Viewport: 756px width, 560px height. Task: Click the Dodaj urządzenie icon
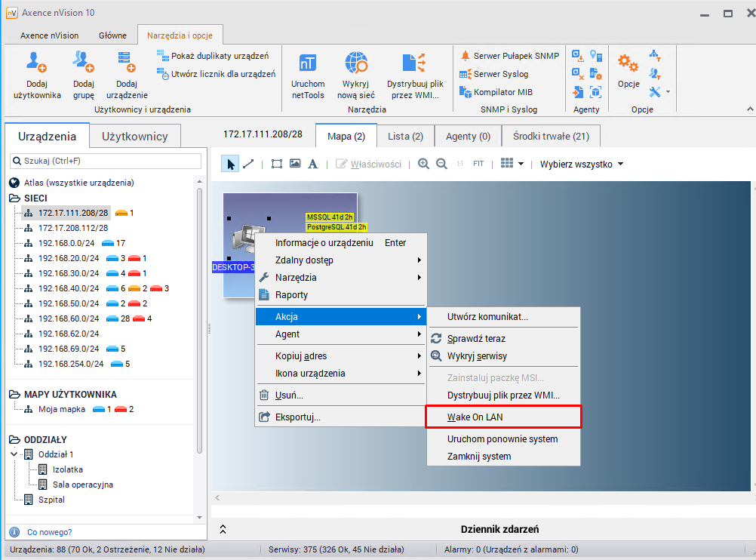click(x=126, y=62)
